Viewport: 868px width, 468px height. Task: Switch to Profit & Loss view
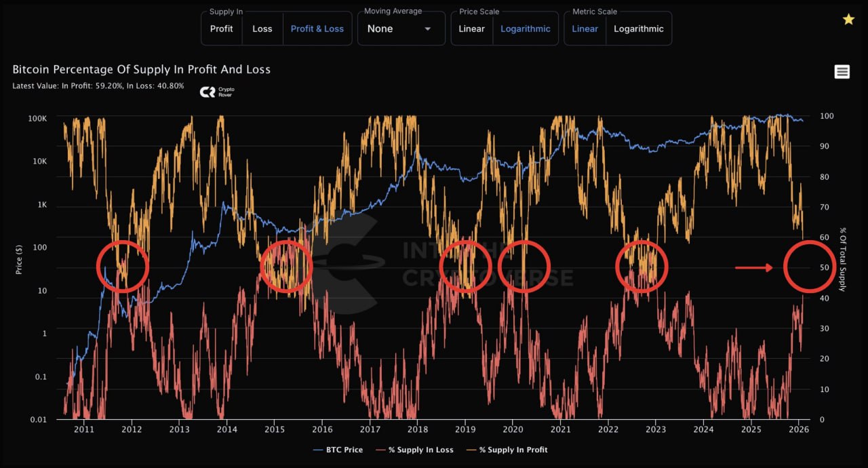[317, 29]
